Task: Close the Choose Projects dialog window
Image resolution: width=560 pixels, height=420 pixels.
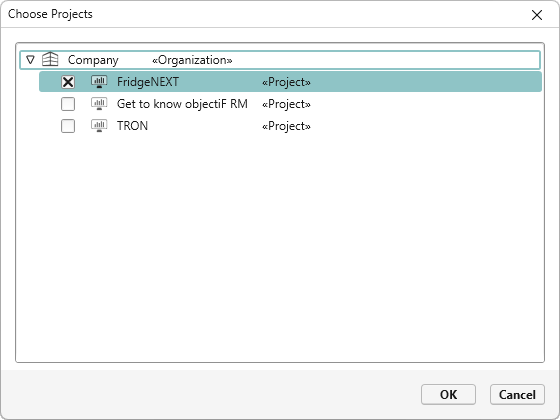Action: (537, 15)
